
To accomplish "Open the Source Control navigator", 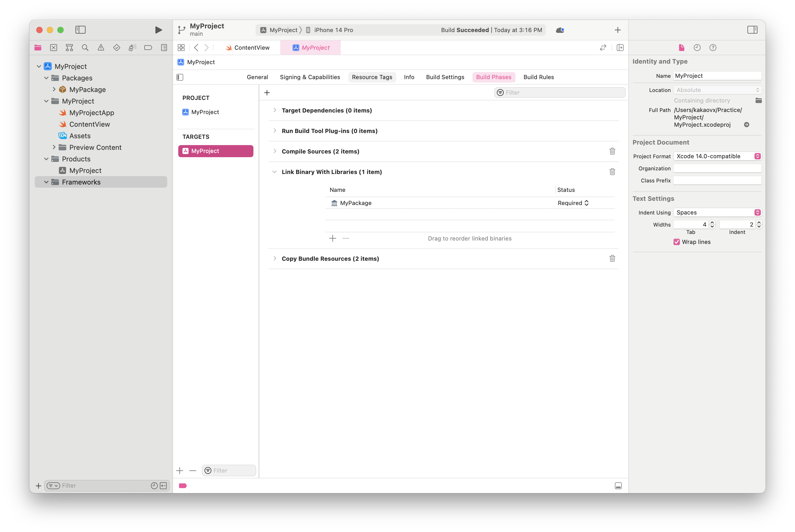I will coord(54,48).
